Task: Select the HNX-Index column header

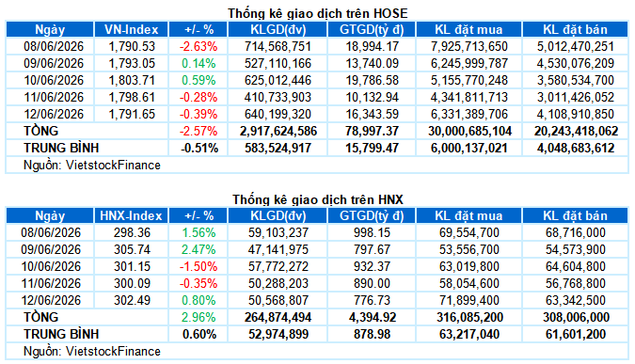Action: click(x=131, y=215)
